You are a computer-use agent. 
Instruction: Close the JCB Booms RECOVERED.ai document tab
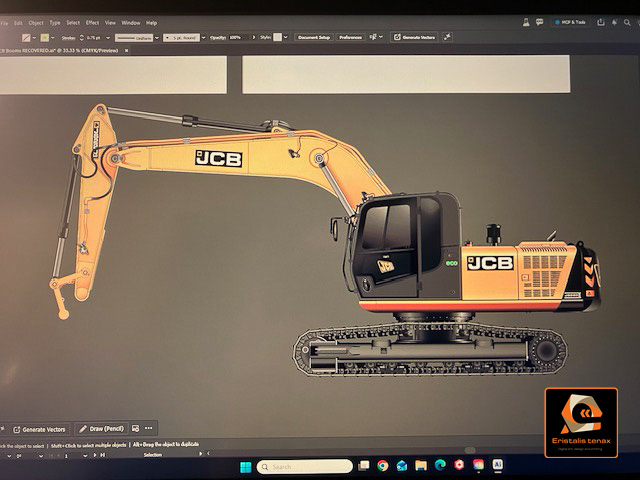coord(127,51)
